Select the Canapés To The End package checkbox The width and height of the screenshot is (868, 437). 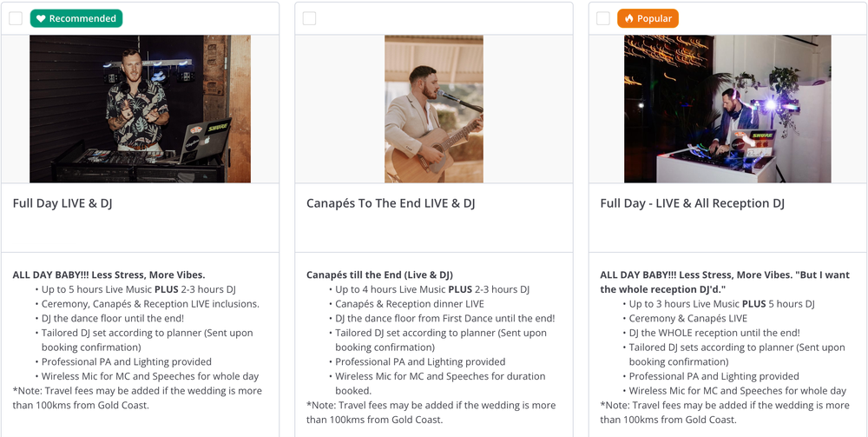310,18
